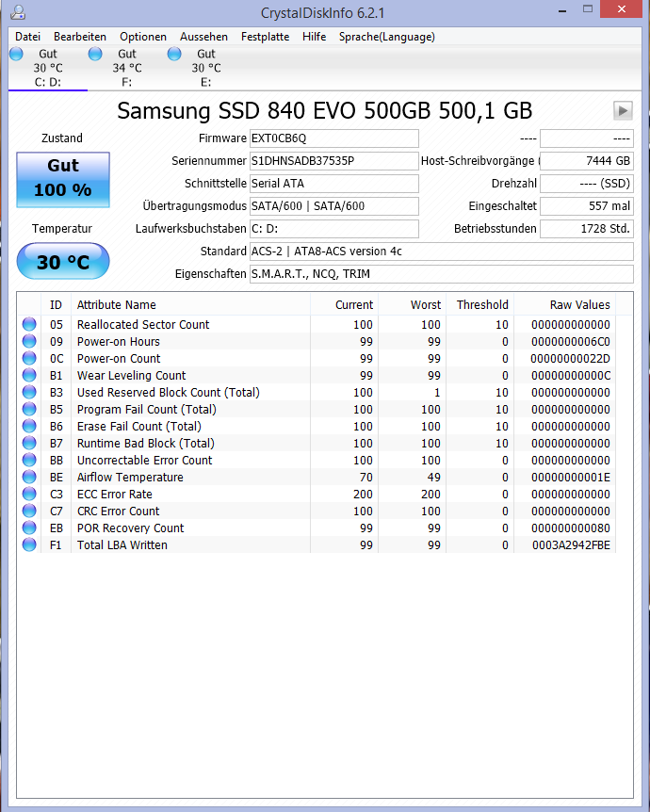Image resolution: width=650 pixels, height=812 pixels.
Task: Click the Firmware field EXT0CB6Q
Action: click(x=334, y=138)
